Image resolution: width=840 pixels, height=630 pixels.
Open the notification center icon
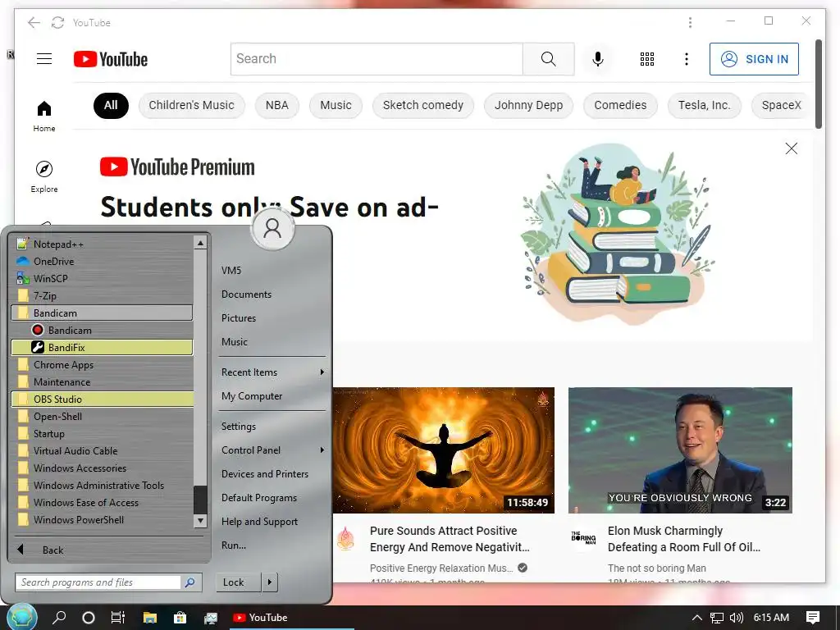813,618
